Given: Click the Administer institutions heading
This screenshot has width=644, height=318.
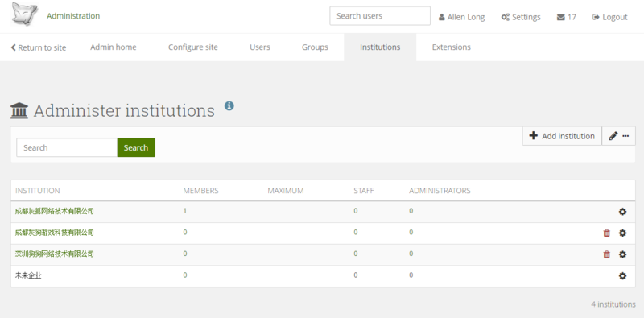Looking at the screenshot, I should click(x=124, y=110).
